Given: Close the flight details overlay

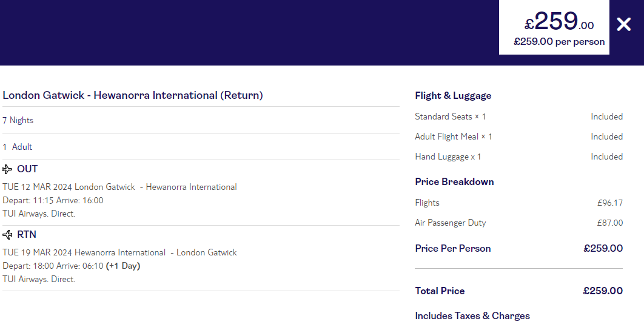Looking at the screenshot, I should coord(623,25).
